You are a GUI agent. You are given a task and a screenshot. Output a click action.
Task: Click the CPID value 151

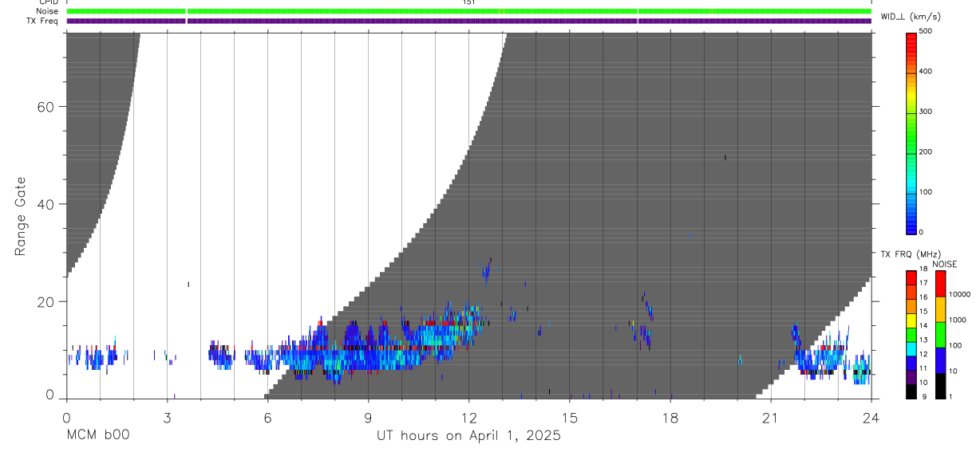point(469,2)
